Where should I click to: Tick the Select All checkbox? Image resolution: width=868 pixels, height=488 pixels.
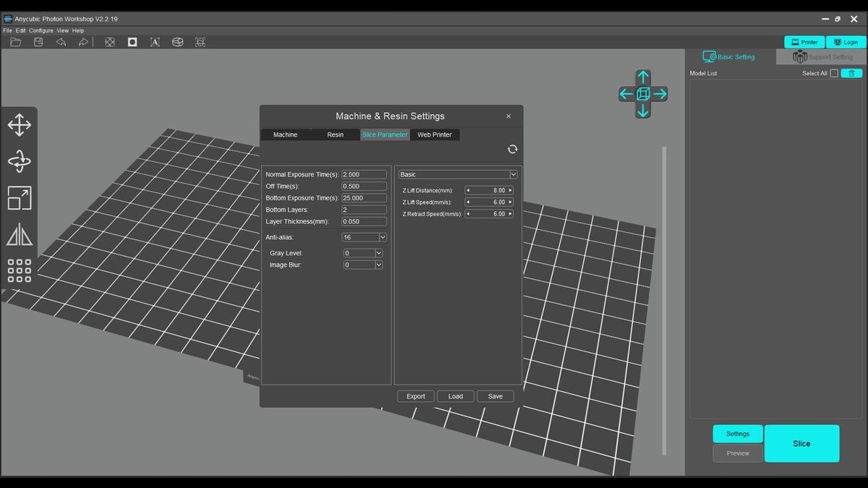point(834,73)
